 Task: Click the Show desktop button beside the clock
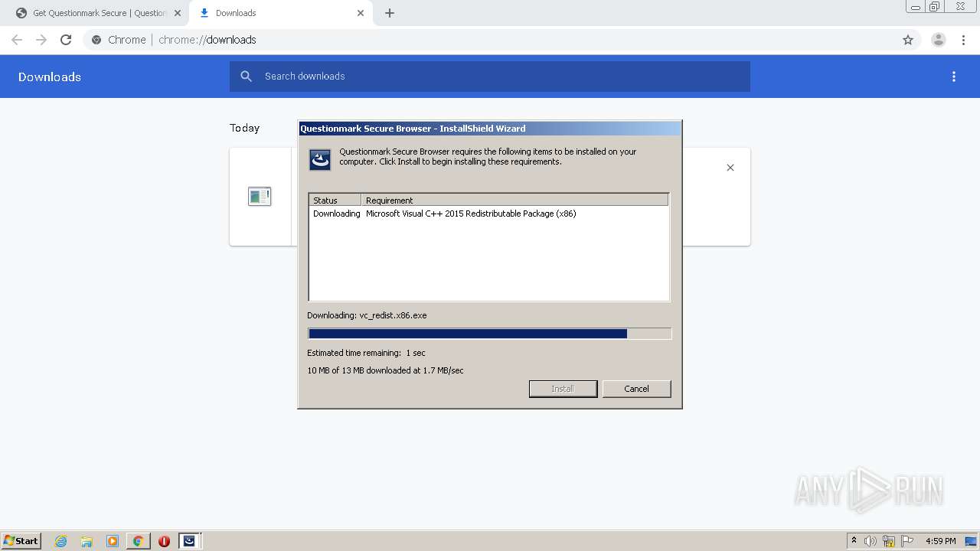(x=972, y=541)
